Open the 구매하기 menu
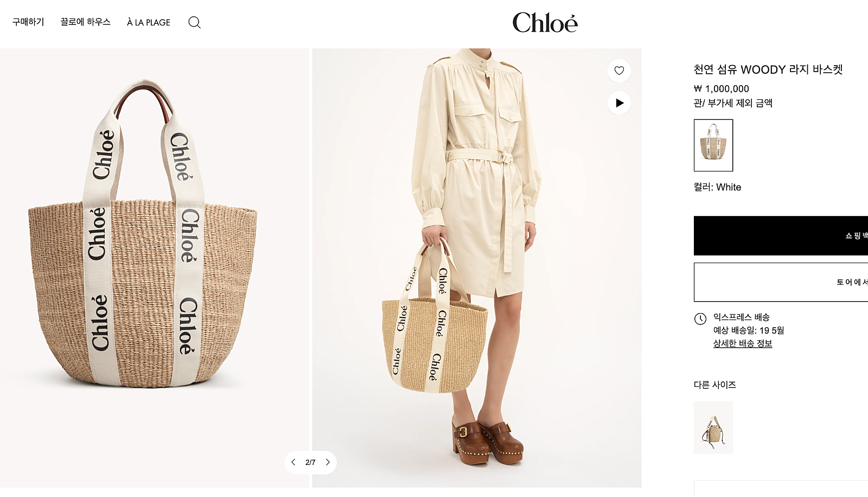The height and width of the screenshot is (497, 868). (28, 22)
